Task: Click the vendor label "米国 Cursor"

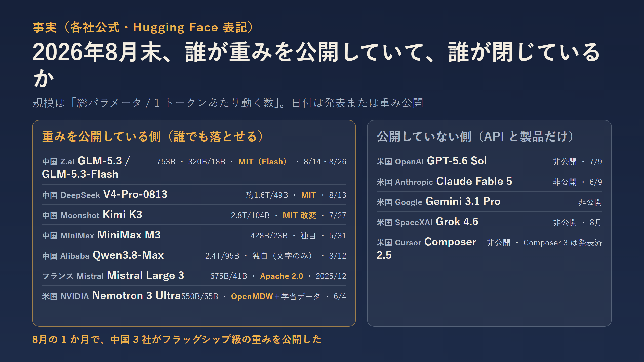Action: pos(399,243)
